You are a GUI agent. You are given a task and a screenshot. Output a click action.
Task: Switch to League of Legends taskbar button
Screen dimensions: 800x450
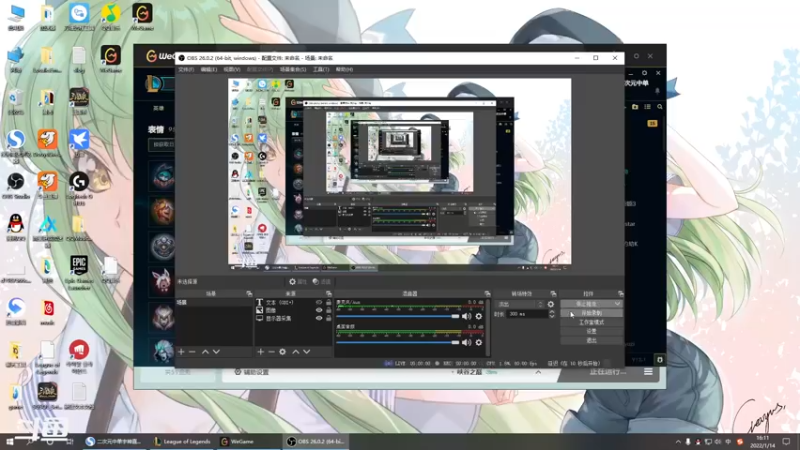(x=182, y=441)
